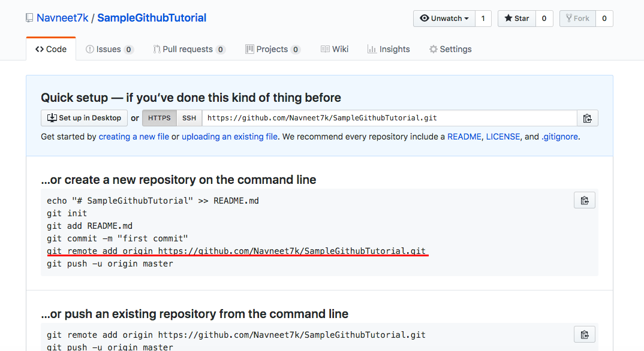Open the Insights graph tab
This screenshot has width=644, height=351.
point(389,49)
